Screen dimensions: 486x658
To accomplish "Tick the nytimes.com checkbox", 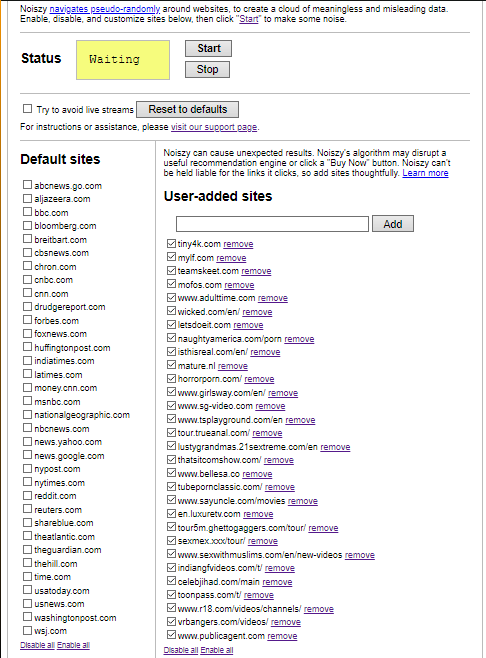I will [27, 482].
